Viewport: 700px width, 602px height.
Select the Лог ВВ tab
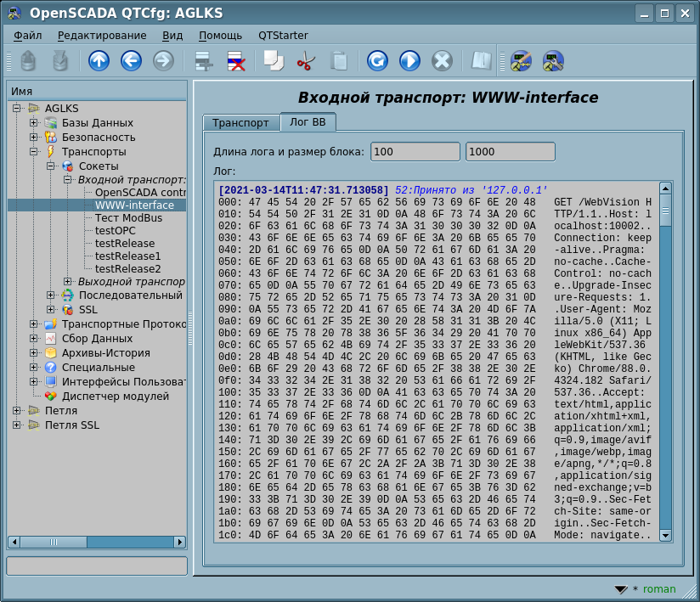[x=308, y=121]
